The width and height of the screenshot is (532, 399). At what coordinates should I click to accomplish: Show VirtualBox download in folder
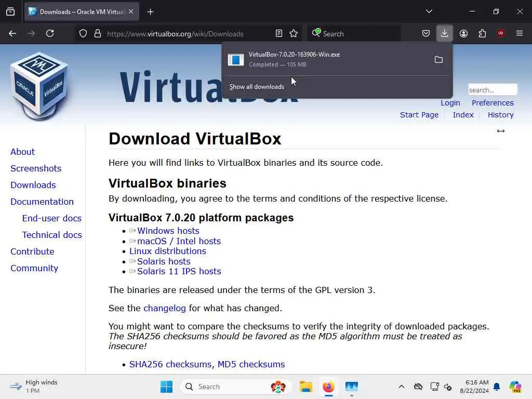(x=438, y=60)
